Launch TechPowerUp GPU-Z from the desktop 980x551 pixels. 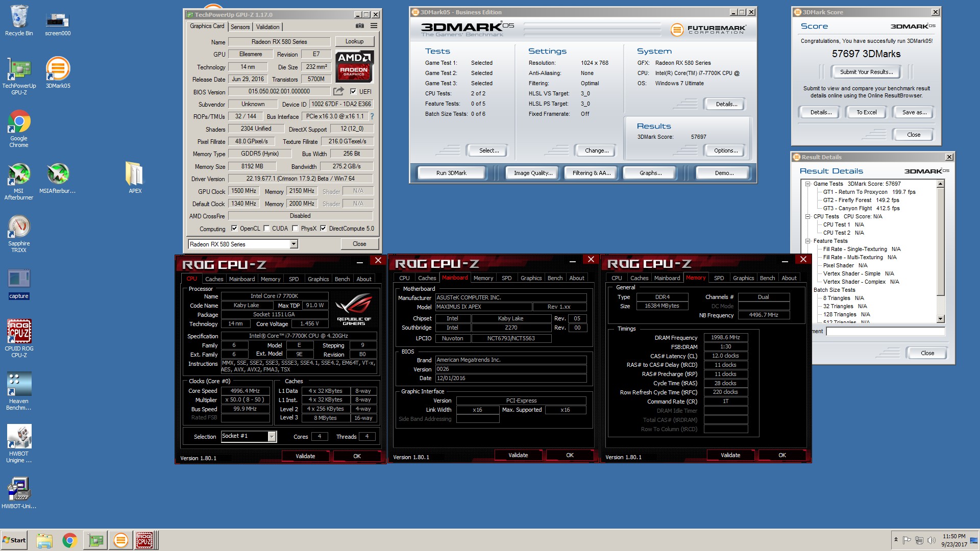(19, 77)
